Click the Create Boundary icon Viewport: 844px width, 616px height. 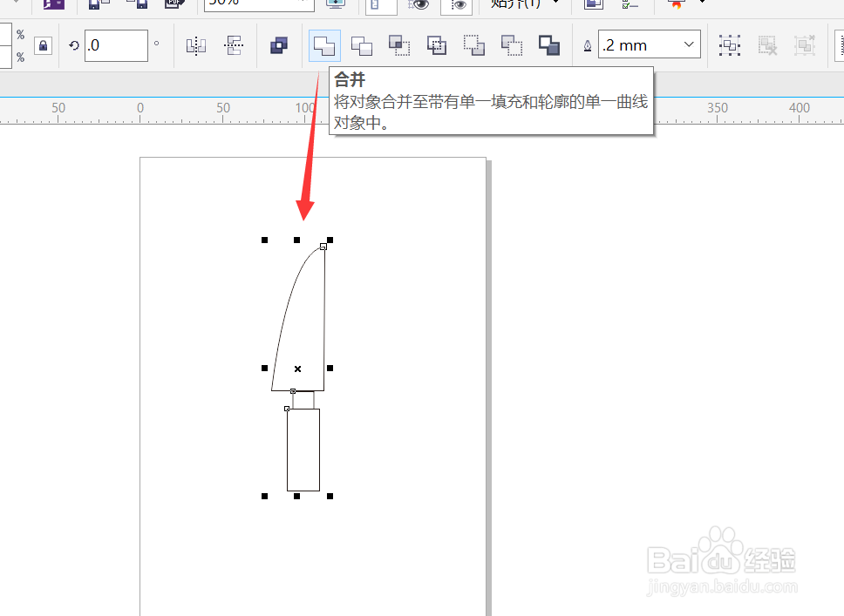(x=549, y=45)
